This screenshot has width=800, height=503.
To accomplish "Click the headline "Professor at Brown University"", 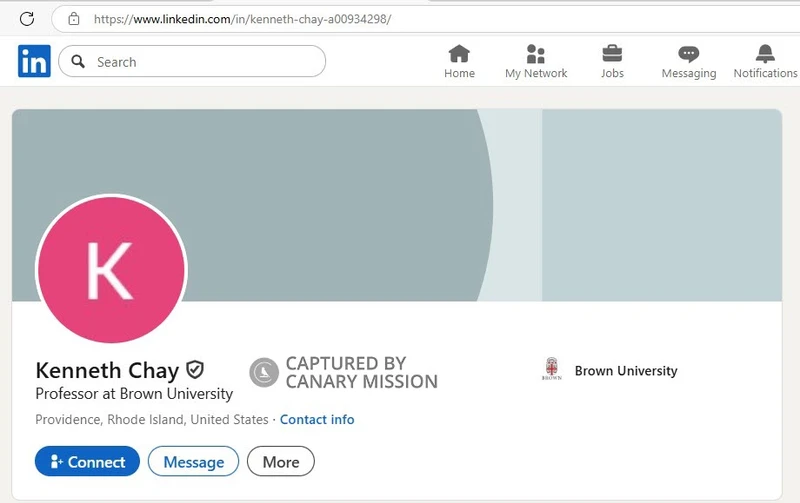I will click(x=134, y=394).
